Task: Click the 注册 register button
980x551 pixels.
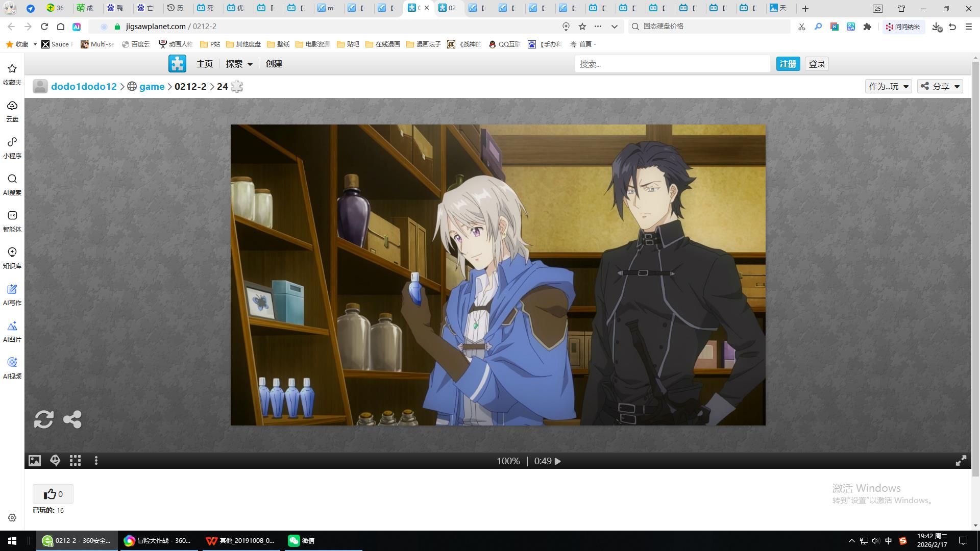Action: click(x=788, y=64)
